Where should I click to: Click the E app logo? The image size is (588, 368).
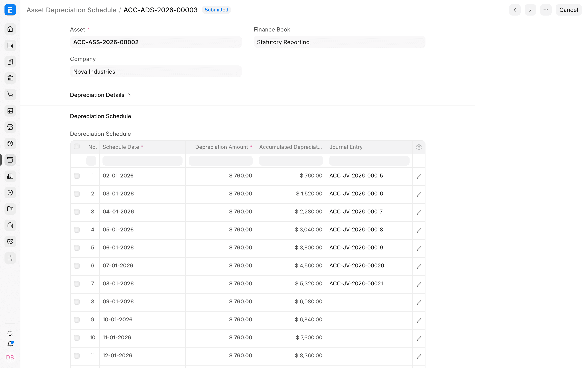pos(10,10)
